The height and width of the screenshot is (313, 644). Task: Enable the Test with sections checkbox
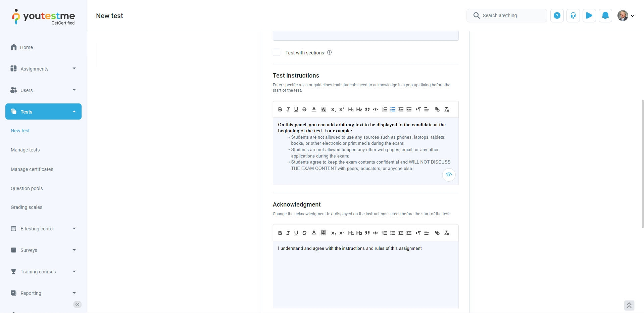(x=277, y=52)
